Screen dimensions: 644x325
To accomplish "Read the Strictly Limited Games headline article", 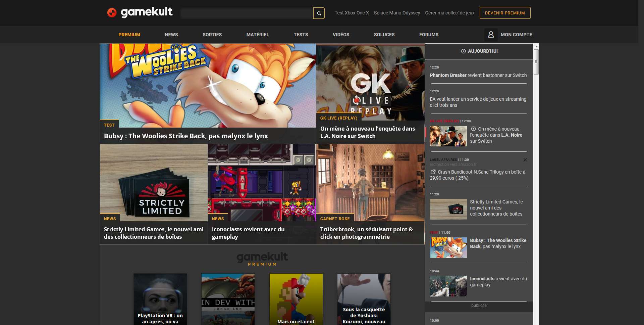I will (x=154, y=233).
